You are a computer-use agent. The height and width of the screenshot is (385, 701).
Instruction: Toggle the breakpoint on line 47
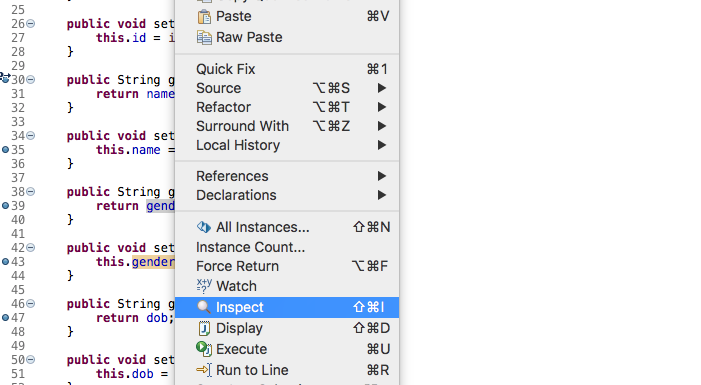(5, 318)
